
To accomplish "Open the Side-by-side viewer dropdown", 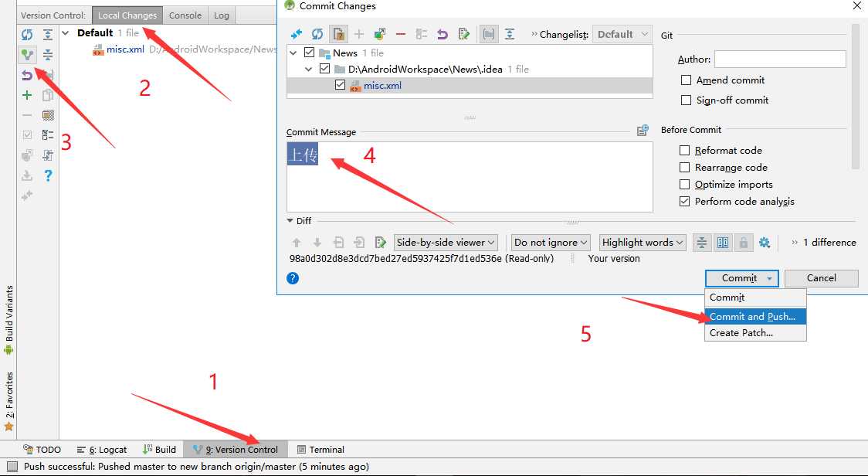I will (446, 243).
